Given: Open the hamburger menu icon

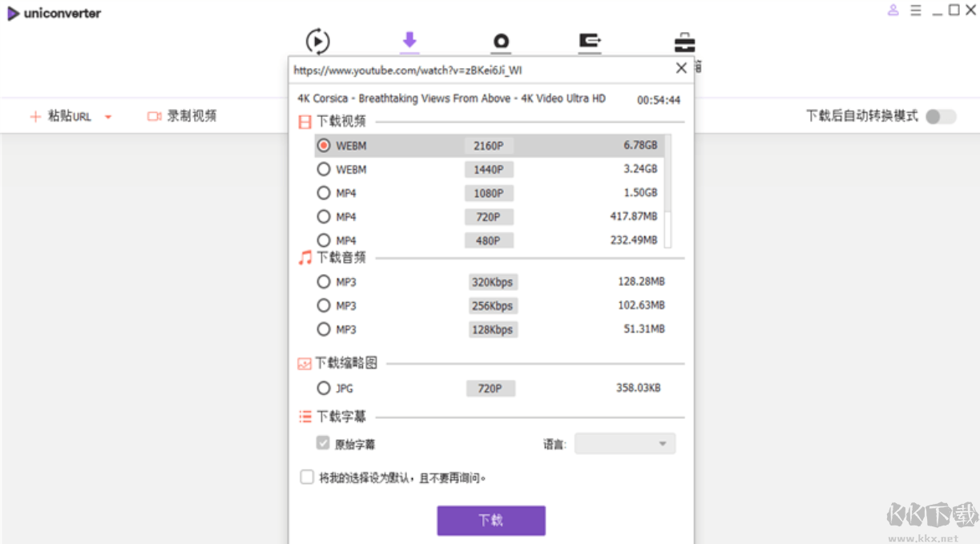Looking at the screenshot, I should point(915,10).
